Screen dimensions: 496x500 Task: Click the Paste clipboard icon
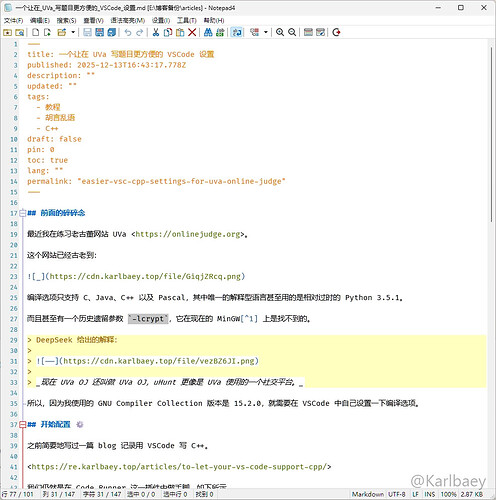coord(180,32)
